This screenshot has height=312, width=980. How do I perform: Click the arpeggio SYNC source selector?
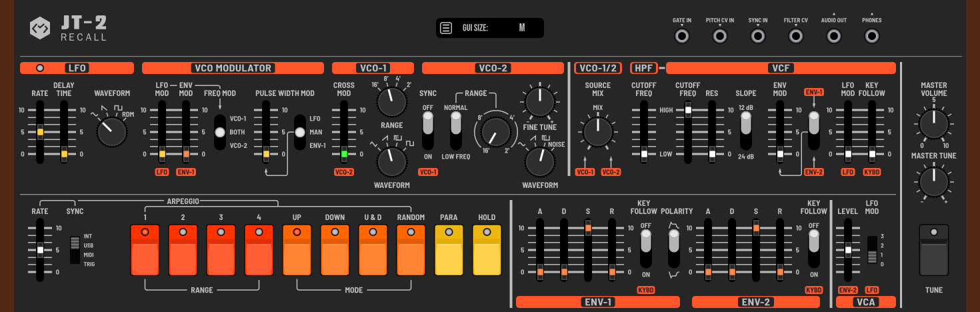[75, 249]
